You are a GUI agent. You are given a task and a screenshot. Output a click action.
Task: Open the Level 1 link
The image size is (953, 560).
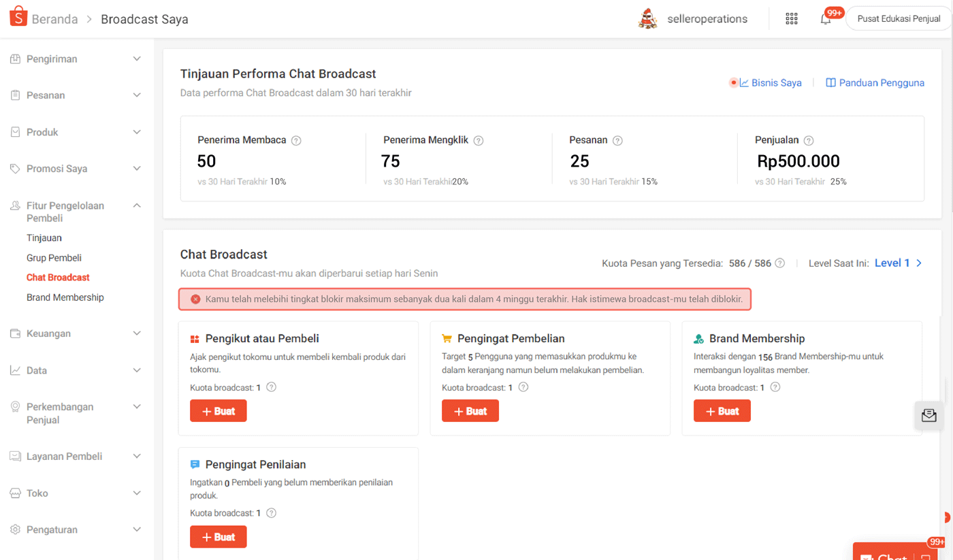892,263
